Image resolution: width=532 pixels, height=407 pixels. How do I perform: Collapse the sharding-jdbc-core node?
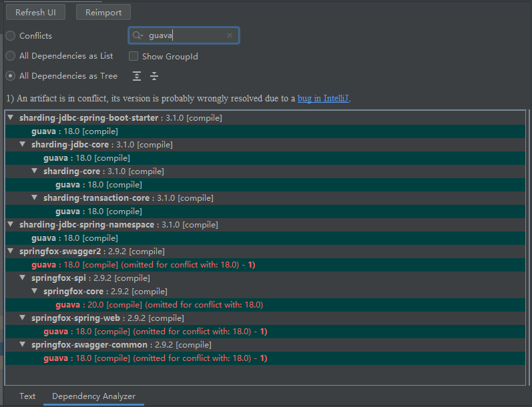(x=23, y=144)
